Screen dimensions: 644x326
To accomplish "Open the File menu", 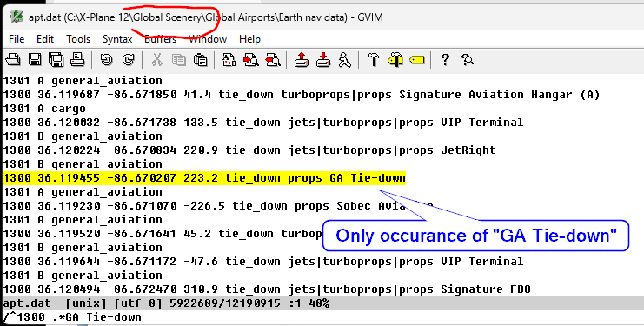I will [17, 39].
